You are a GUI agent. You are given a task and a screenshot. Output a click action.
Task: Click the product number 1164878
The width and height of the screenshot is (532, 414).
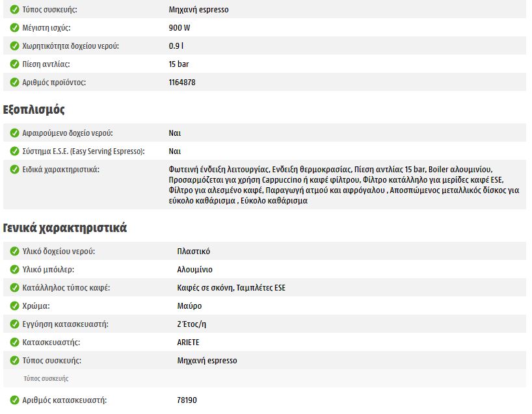(x=182, y=83)
